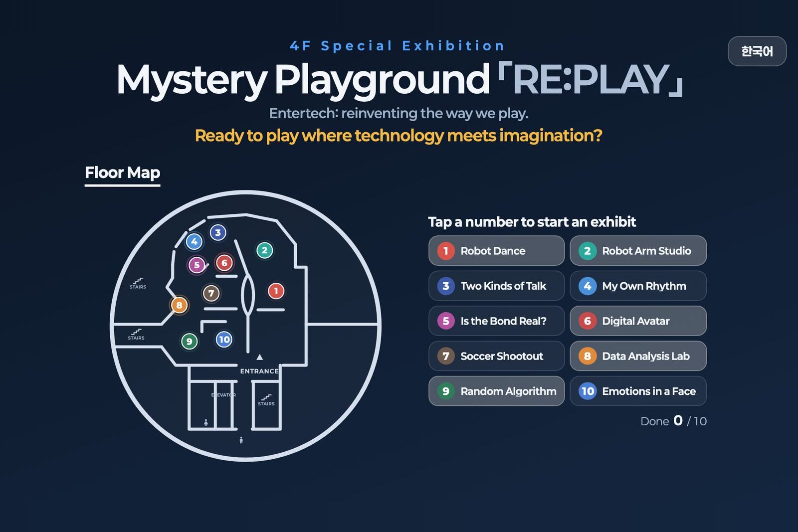The height and width of the screenshot is (532, 798).
Task: Click the Done 0 / 10 counter
Action: [673, 421]
